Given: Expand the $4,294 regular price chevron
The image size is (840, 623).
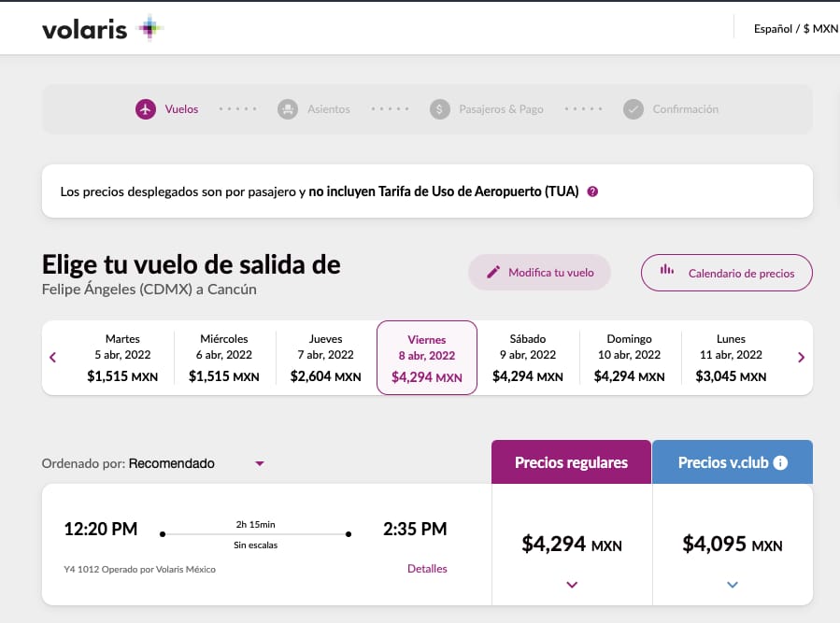Looking at the screenshot, I should point(572,585).
